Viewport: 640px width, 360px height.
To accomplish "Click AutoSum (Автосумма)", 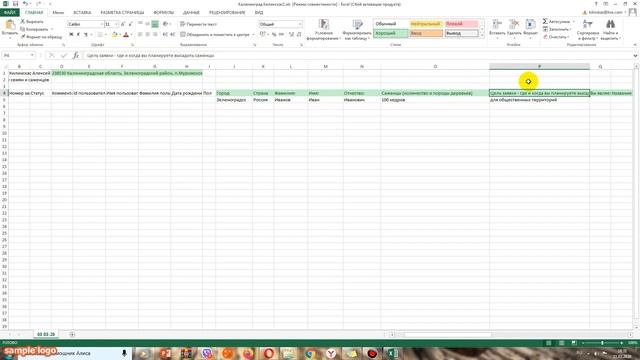I will pos(556,21).
